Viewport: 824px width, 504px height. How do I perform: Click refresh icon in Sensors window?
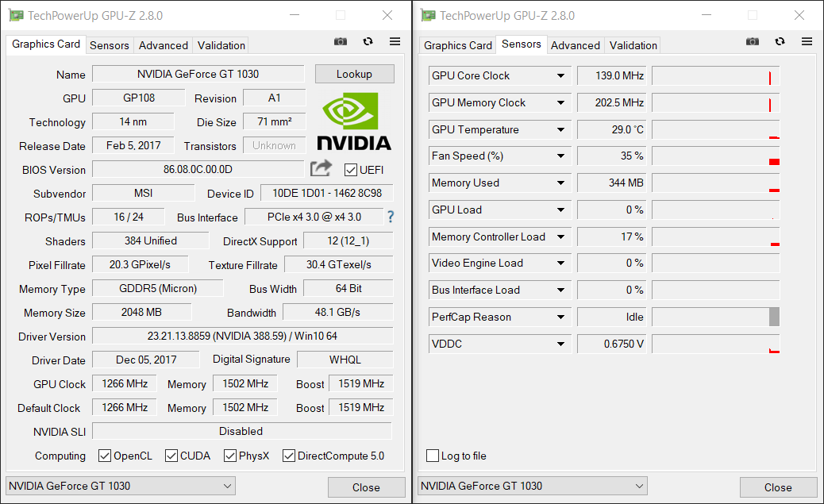point(780,41)
